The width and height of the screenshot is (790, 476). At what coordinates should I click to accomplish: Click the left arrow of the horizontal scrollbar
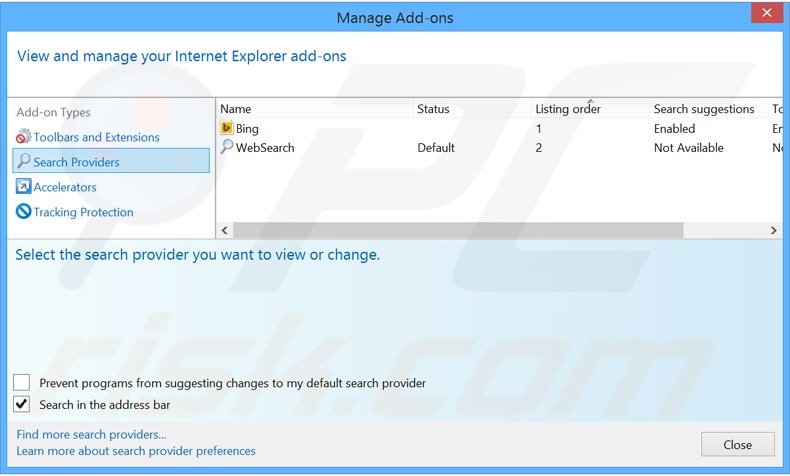click(225, 230)
